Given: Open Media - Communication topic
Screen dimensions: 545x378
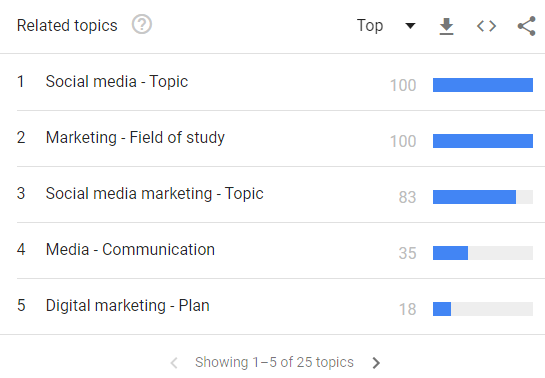Looking at the screenshot, I should pyautogui.click(x=130, y=250).
